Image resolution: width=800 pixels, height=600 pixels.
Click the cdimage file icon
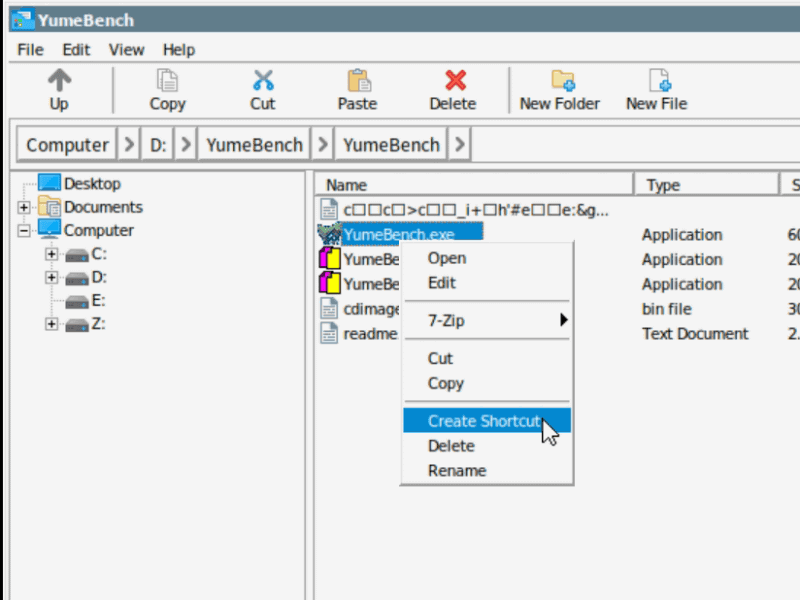tap(329, 309)
